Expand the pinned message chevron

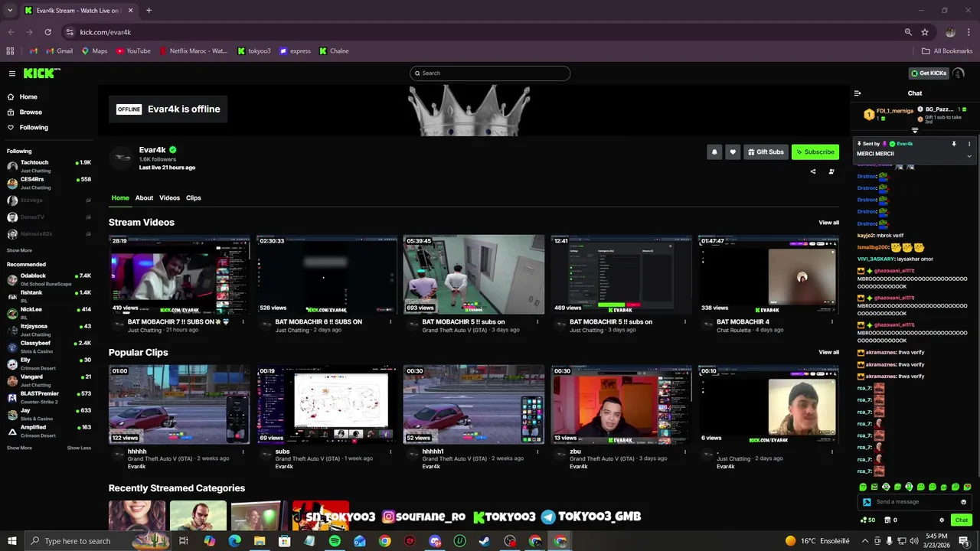click(969, 156)
